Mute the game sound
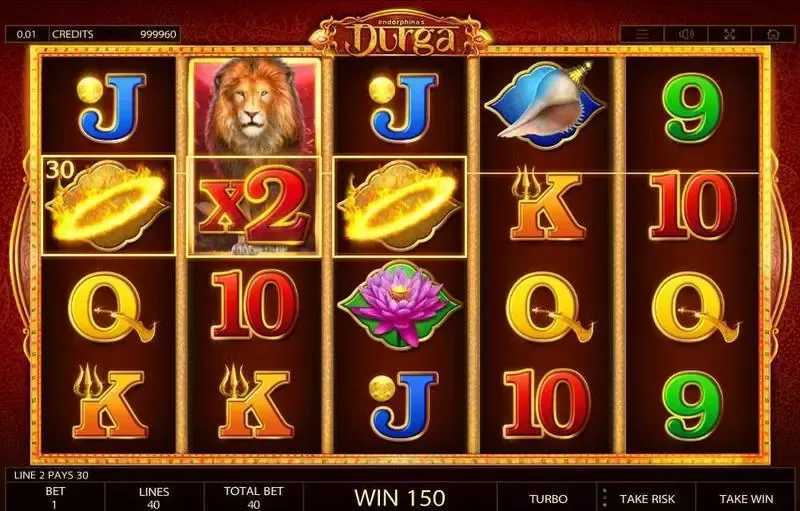 pyautogui.click(x=686, y=34)
